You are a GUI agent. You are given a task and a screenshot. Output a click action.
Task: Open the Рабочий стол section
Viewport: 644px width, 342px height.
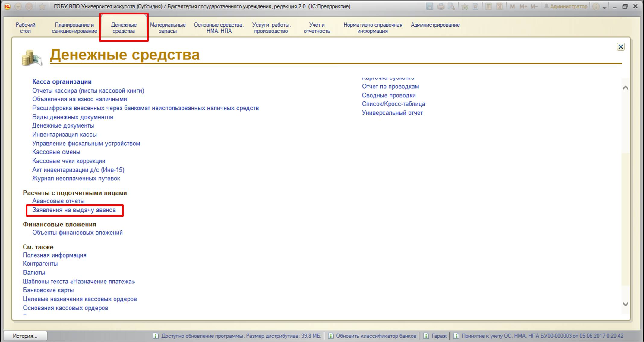(x=25, y=28)
